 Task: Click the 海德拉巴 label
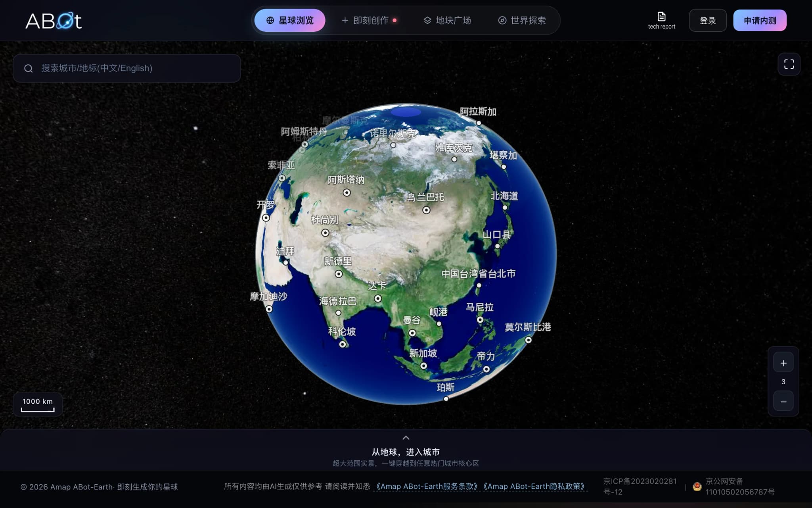coord(338,301)
